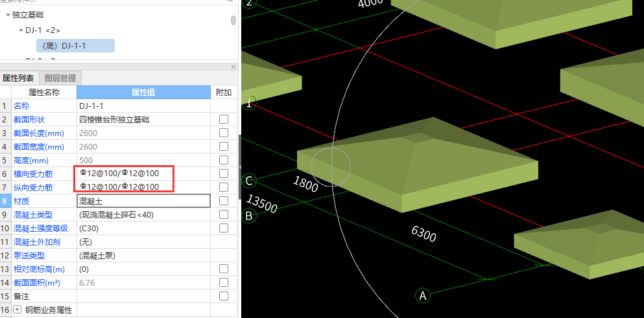
Task: Click the panel collapse handle beside the viewport
Action: [x=240, y=166]
